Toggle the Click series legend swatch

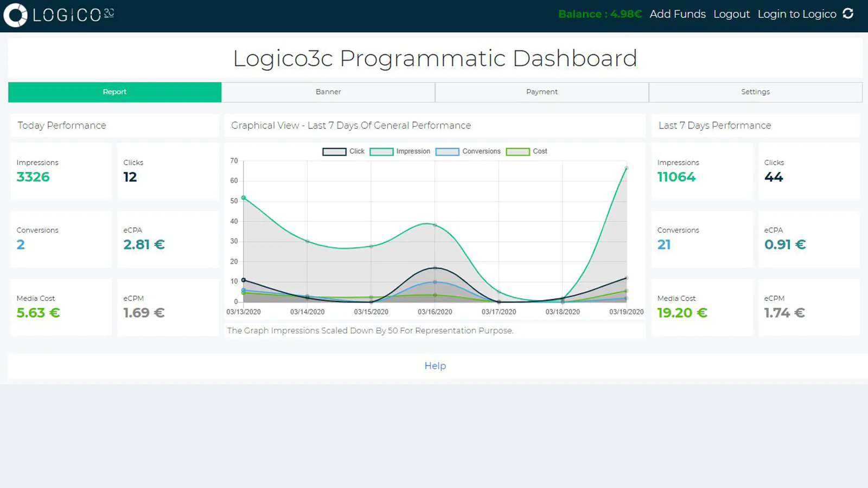334,152
